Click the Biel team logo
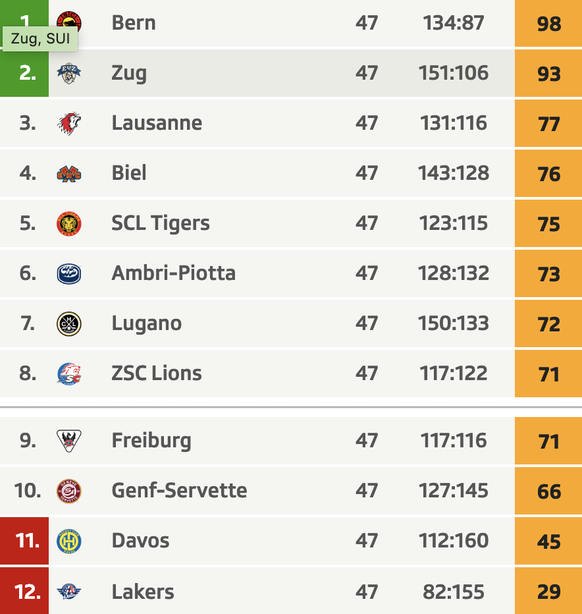582x614 pixels. click(69, 173)
